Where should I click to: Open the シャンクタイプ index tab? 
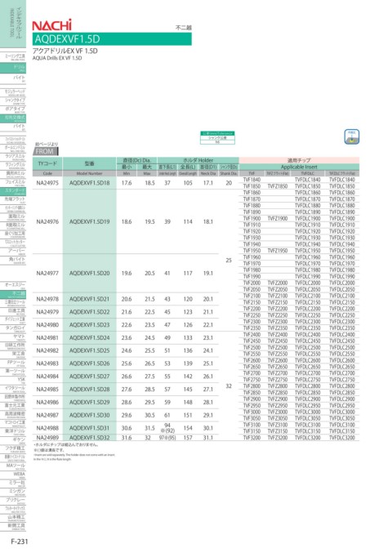click(13, 100)
